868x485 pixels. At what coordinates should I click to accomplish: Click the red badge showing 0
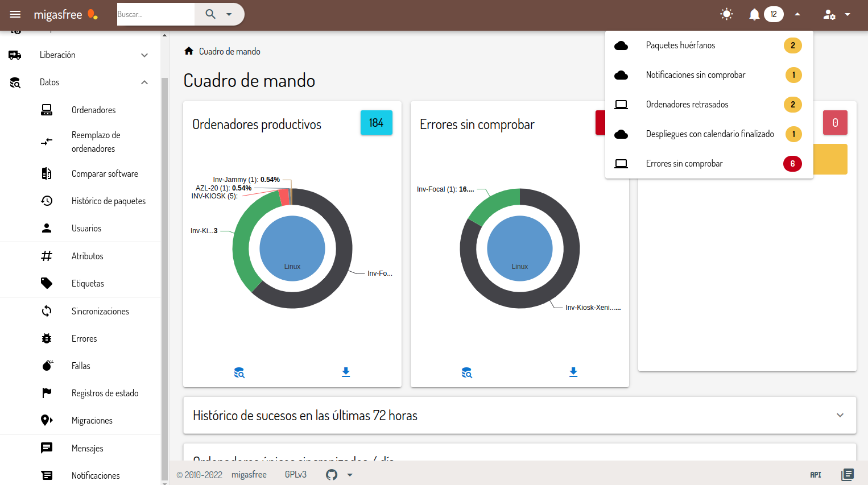(x=835, y=123)
